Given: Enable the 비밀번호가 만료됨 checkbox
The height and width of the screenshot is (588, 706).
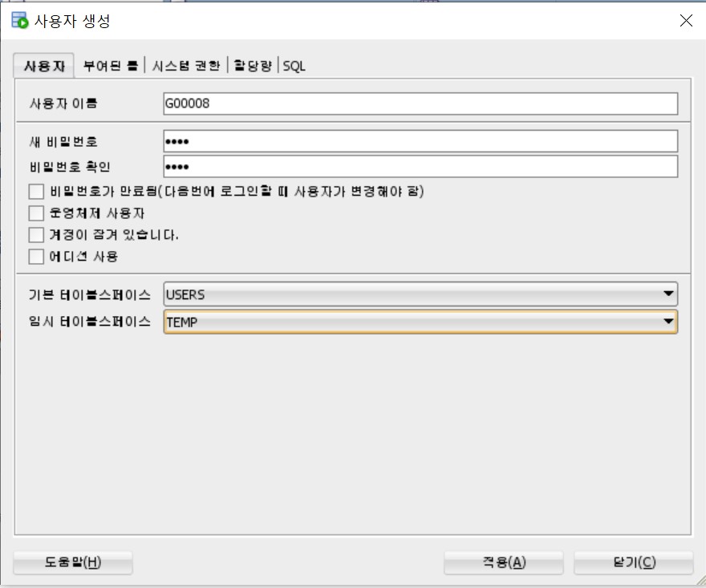Looking at the screenshot, I should click(35, 192).
